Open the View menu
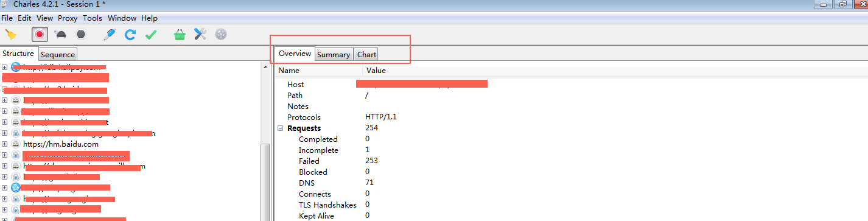 coord(44,18)
